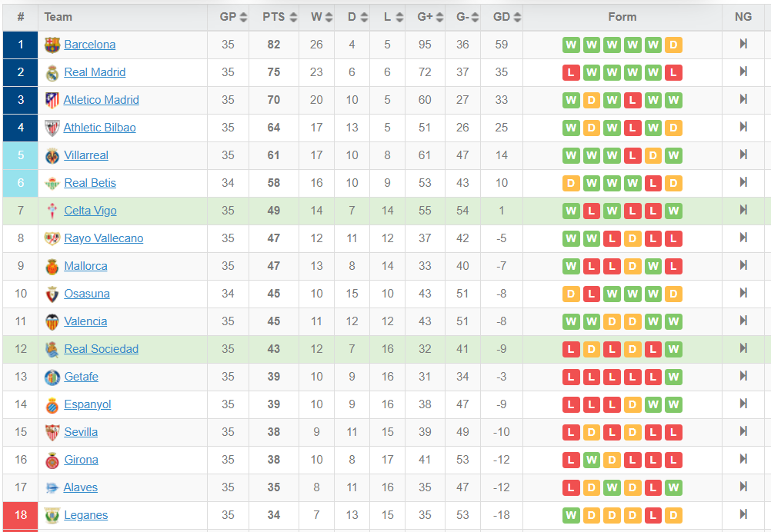
Task: Click the Barcelona club crest icon
Action: pos(52,45)
